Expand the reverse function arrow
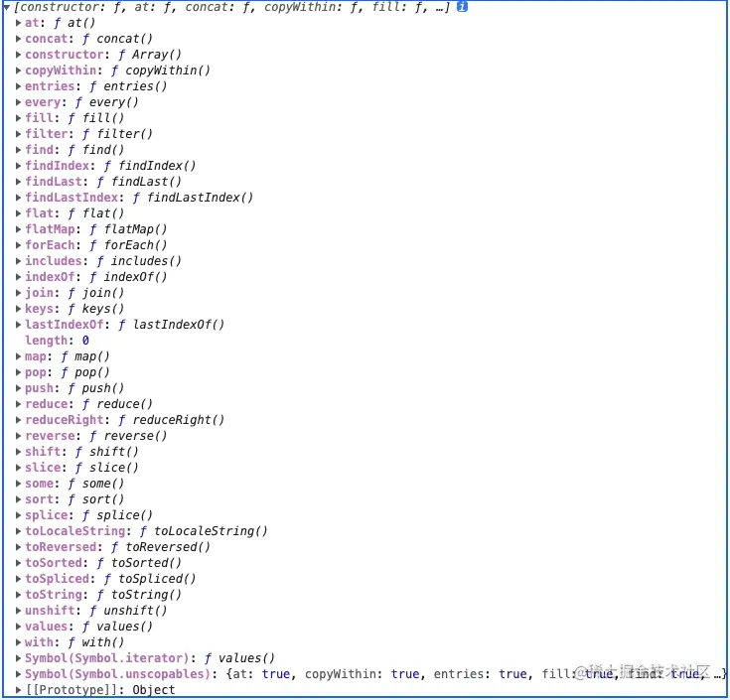 tap(18, 435)
